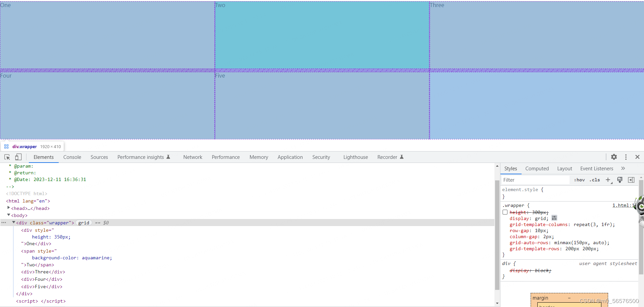Image resolution: width=644 pixels, height=307 pixels.
Task: Select the inspect element cursor tool
Action: (7, 157)
